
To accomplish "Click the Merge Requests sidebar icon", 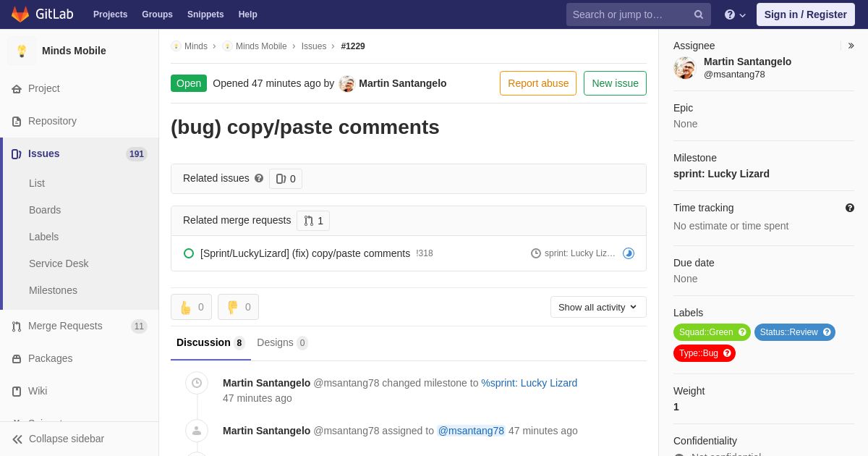I will (x=17, y=326).
